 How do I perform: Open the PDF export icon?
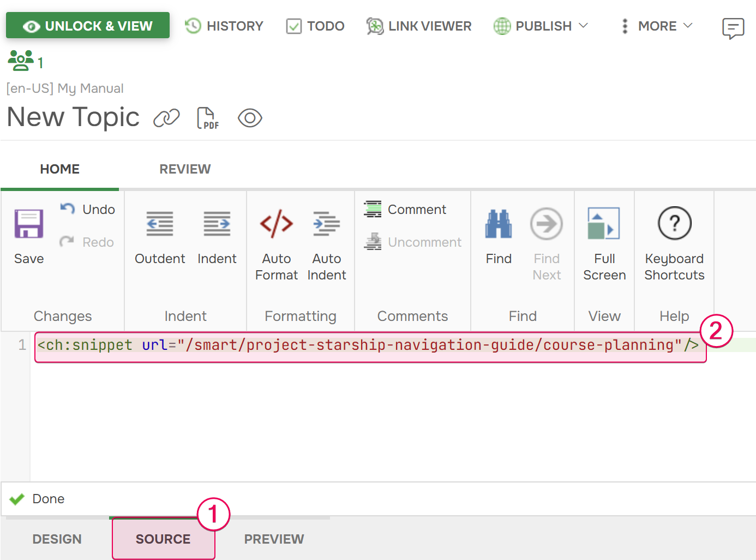(207, 117)
